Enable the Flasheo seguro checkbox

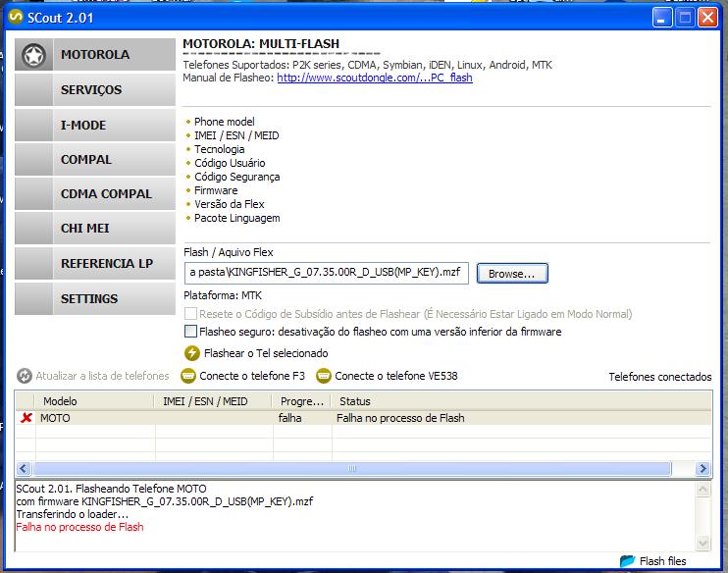tap(190, 331)
